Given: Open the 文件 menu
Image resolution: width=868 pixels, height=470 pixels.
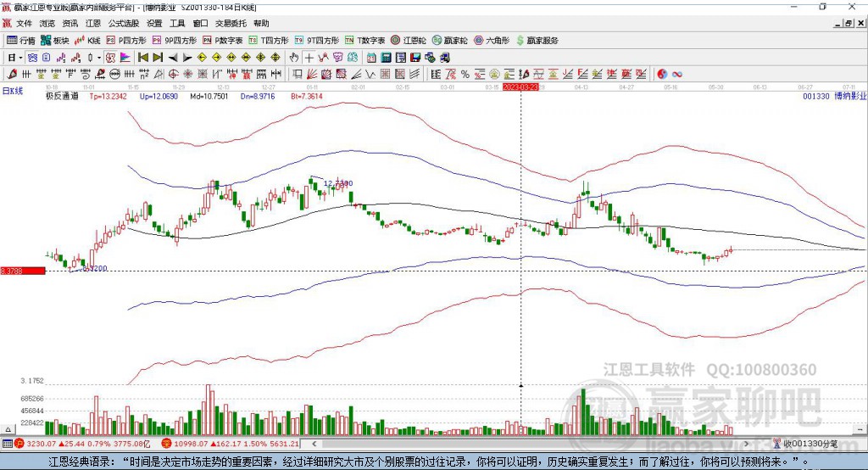Looking at the screenshot, I should point(24,23).
